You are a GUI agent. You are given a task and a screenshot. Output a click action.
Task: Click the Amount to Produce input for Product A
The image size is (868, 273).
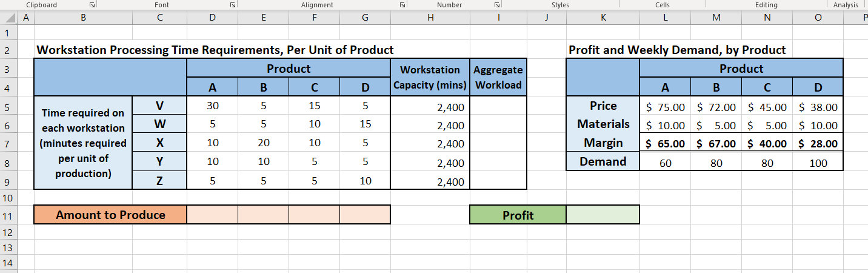point(212,215)
